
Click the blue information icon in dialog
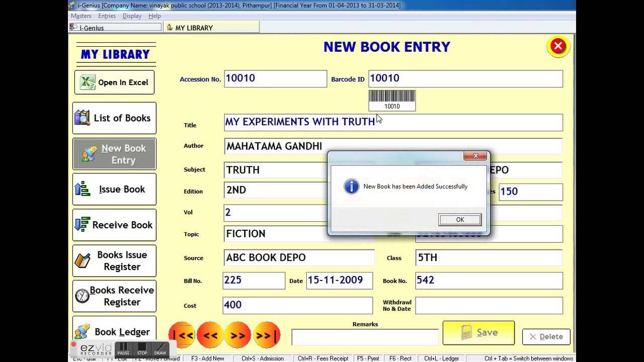(x=351, y=187)
